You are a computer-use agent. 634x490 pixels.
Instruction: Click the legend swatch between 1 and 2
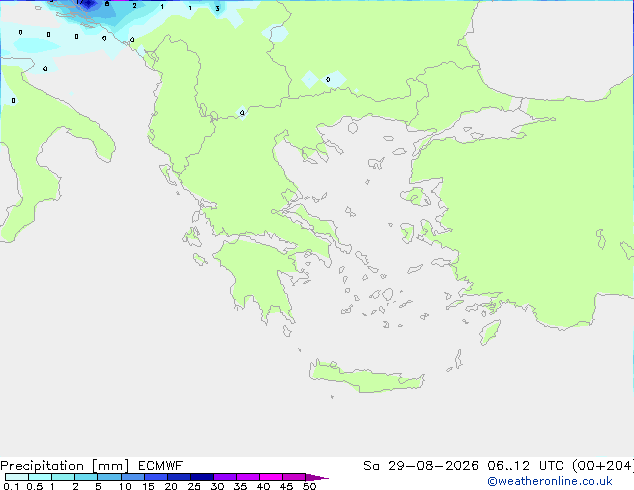click(x=63, y=477)
